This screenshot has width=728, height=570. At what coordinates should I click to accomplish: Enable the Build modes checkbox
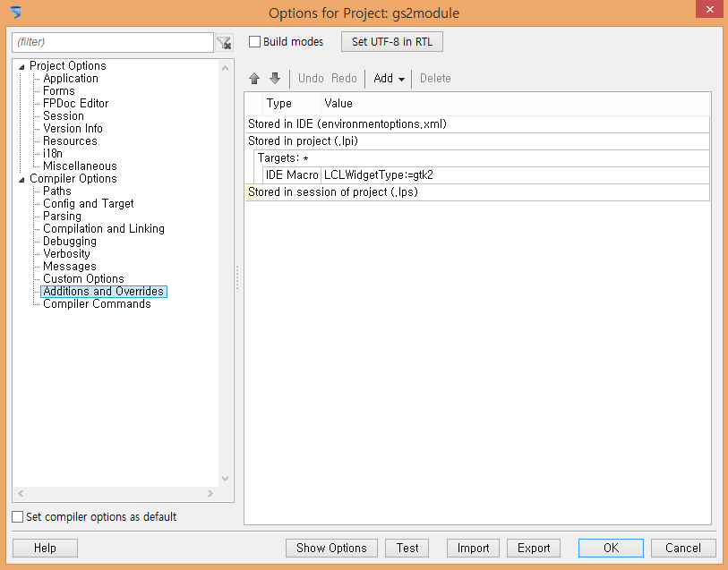(254, 42)
